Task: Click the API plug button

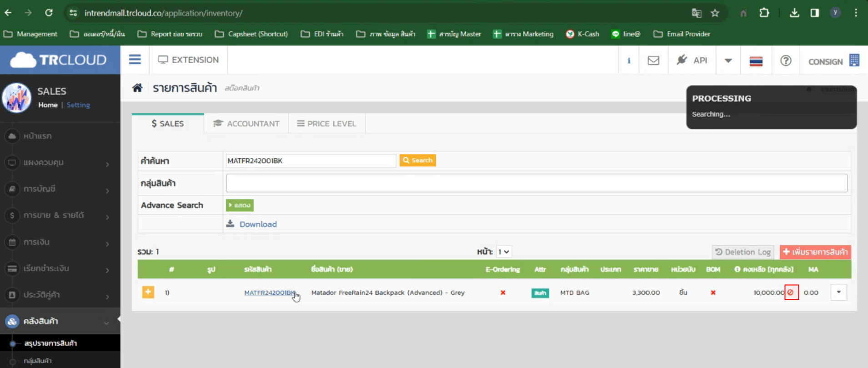Action: coord(692,60)
